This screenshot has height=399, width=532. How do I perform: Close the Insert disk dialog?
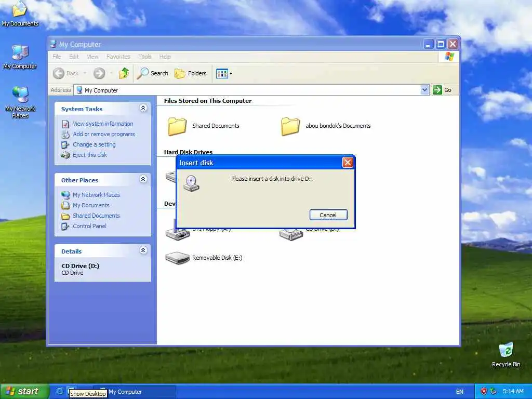[x=348, y=163]
